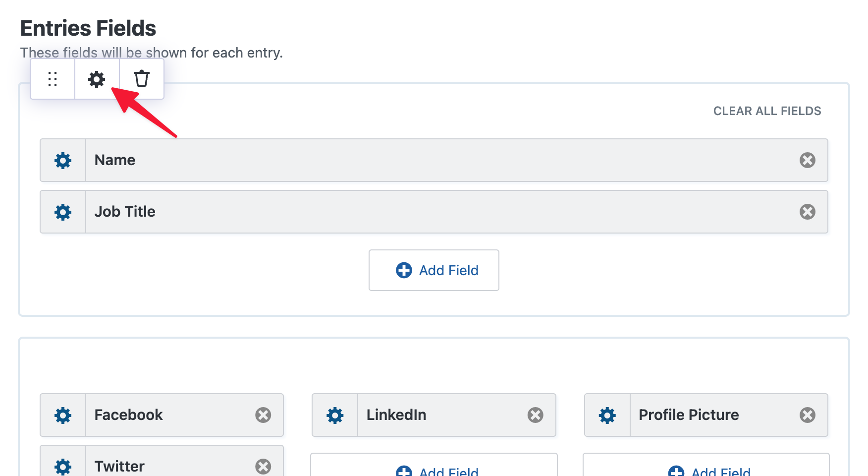868x476 pixels.
Task: Delete the widget using the trash icon
Action: pyautogui.click(x=142, y=79)
